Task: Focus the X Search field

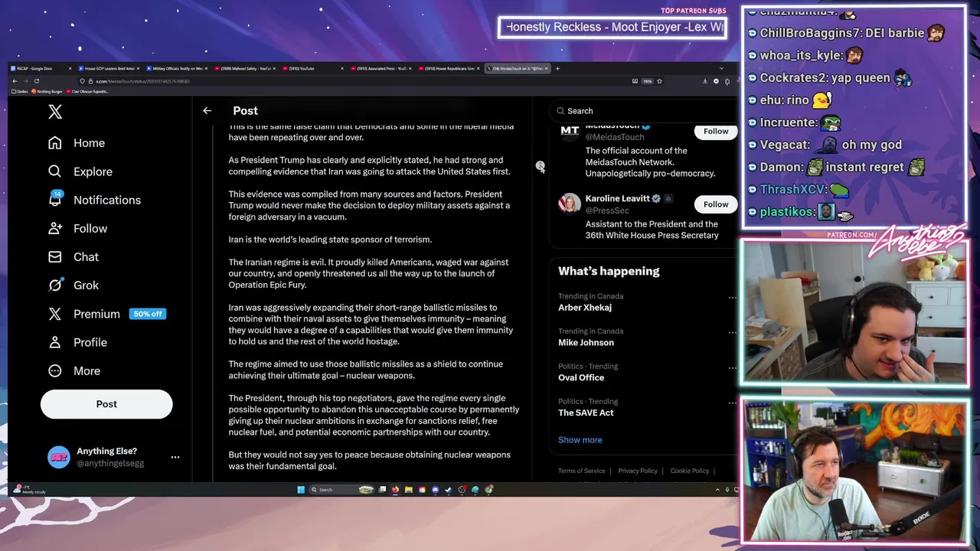Action: [x=643, y=111]
